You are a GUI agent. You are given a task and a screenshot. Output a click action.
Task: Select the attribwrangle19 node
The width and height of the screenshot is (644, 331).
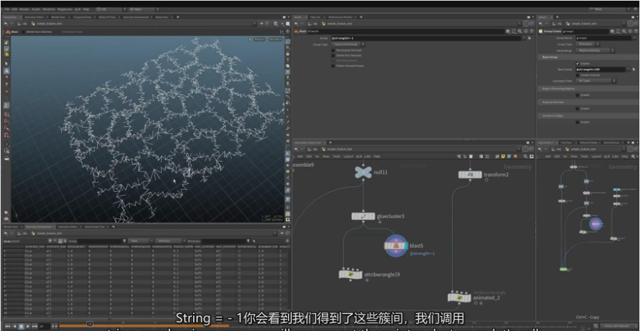tap(351, 274)
